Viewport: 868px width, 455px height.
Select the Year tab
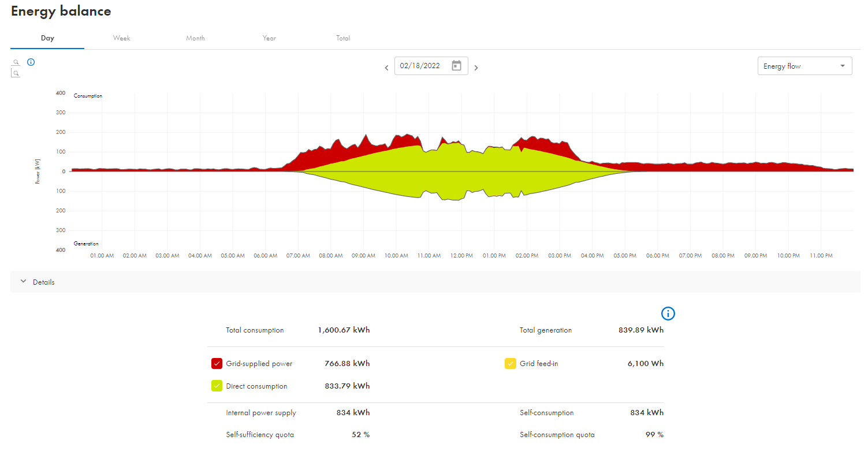pyautogui.click(x=269, y=38)
